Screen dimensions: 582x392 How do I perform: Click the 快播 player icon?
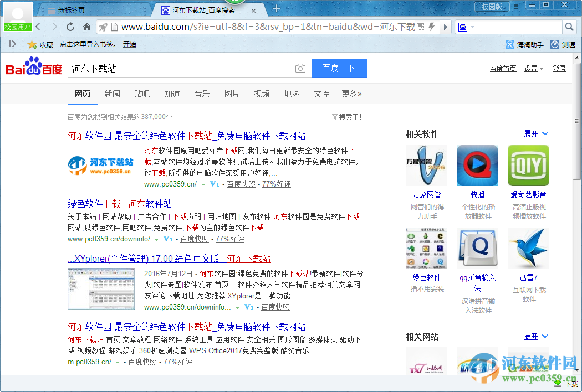pos(477,166)
